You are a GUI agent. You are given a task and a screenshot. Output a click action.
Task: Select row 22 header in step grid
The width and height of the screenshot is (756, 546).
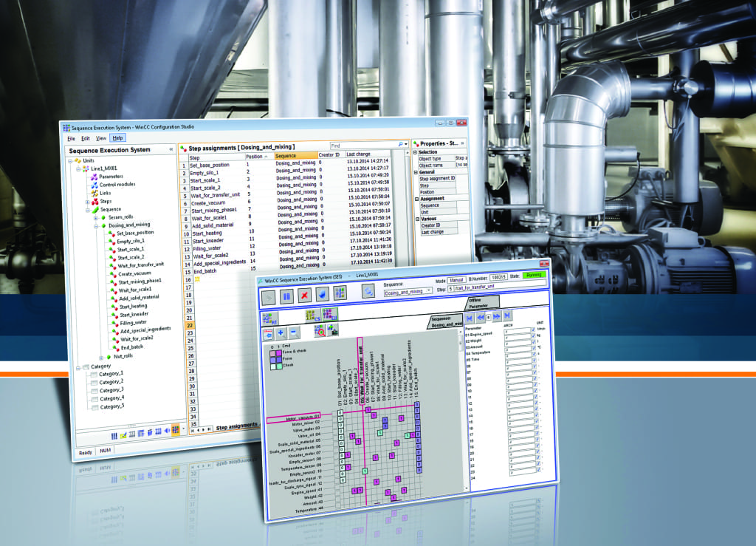[x=190, y=326]
